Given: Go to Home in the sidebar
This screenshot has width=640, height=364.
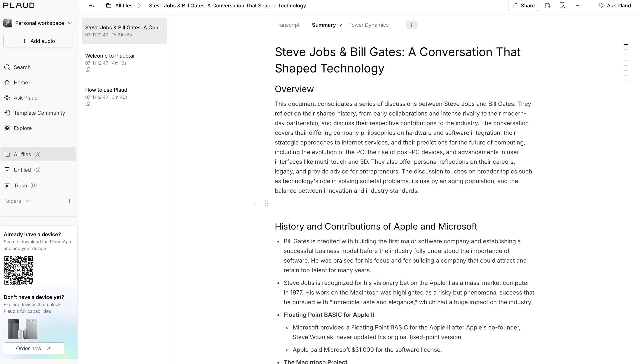Looking at the screenshot, I should coord(38,82).
